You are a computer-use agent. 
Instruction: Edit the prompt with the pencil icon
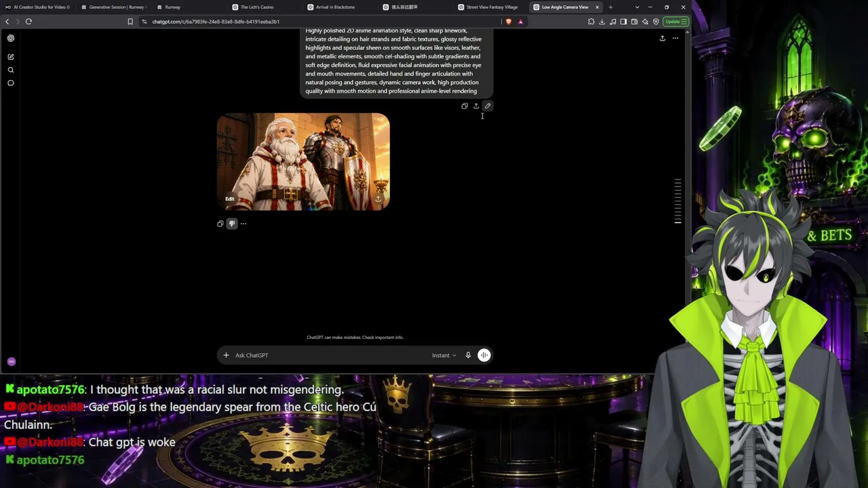click(488, 106)
